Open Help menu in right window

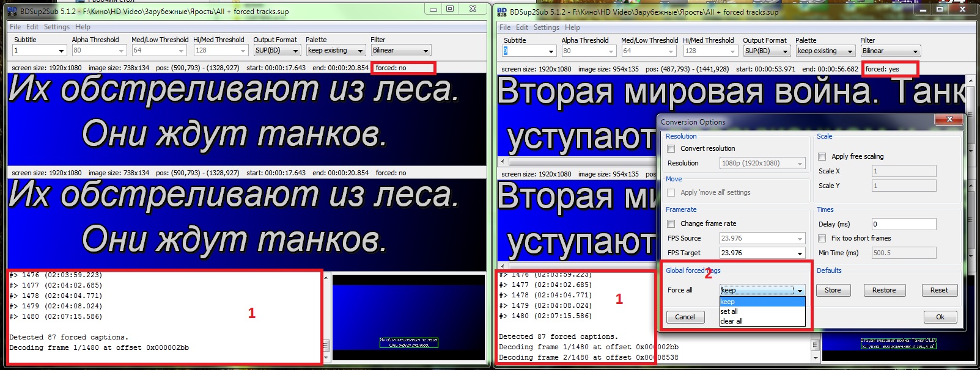coord(572,27)
